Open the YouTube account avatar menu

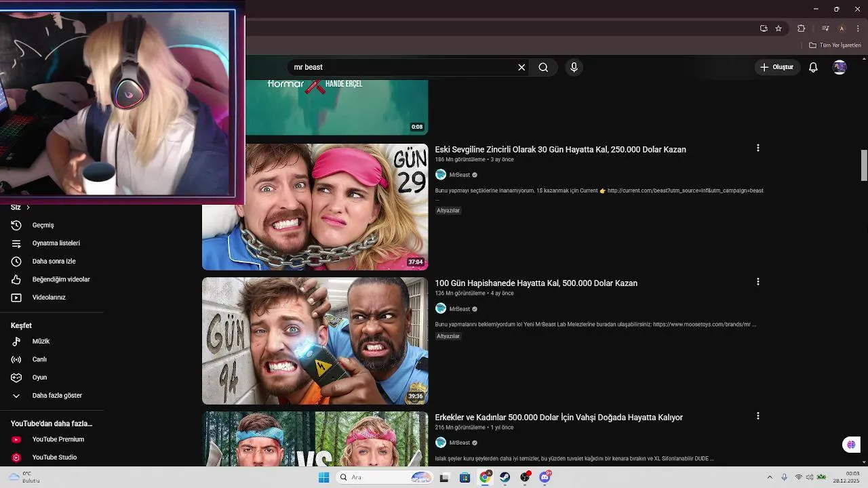[840, 67]
